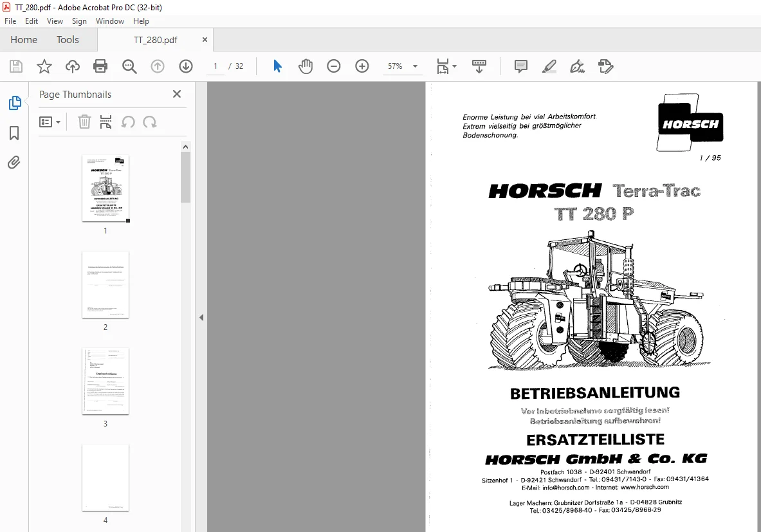Viewport: 761px width, 532px height.
Task: Click the ERSATZTEILLISTE heading text
Action: 596,440
